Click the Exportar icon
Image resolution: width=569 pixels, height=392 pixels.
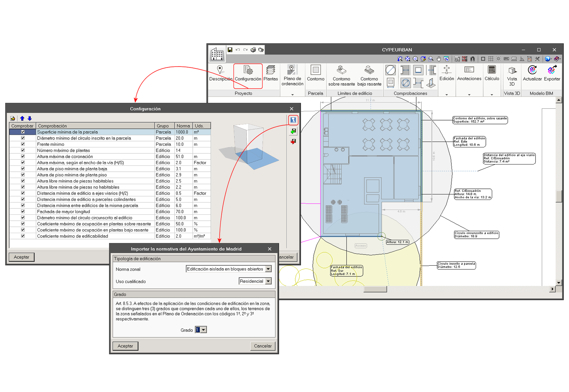pos(552,74)
